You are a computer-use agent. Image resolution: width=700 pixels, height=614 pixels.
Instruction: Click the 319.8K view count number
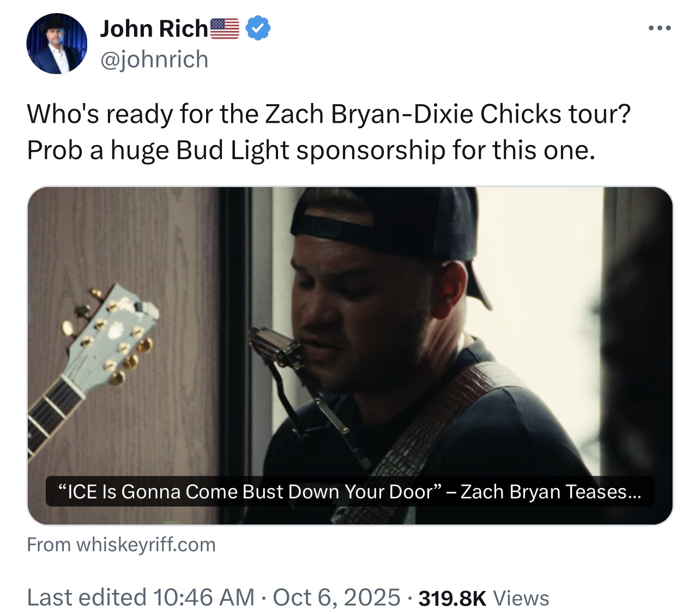(452, 598)
